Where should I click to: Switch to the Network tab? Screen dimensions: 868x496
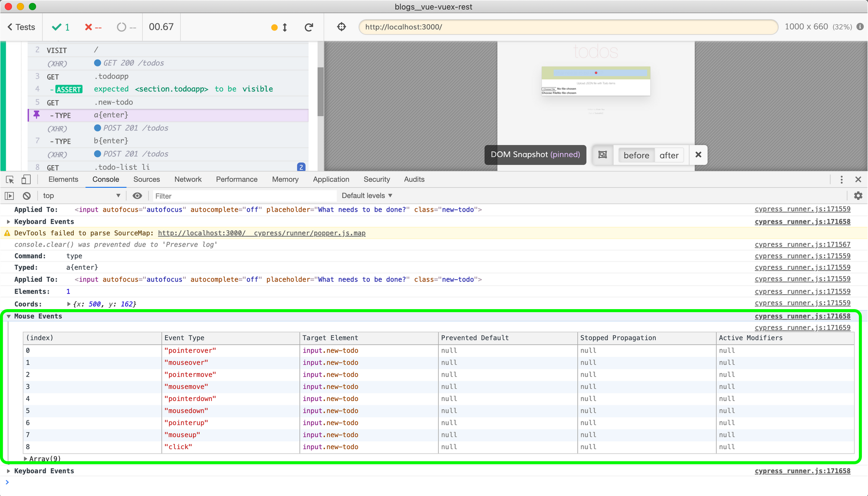(x=188, y=179)
